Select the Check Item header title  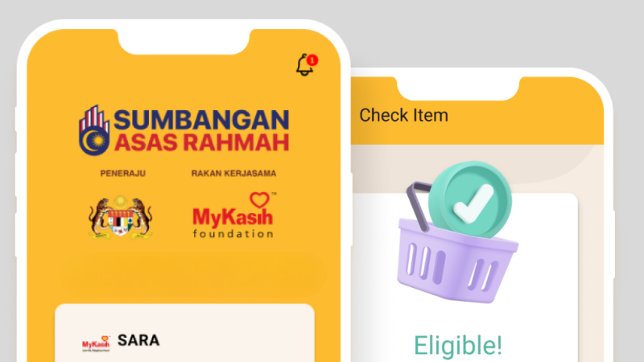coord(404,115)
